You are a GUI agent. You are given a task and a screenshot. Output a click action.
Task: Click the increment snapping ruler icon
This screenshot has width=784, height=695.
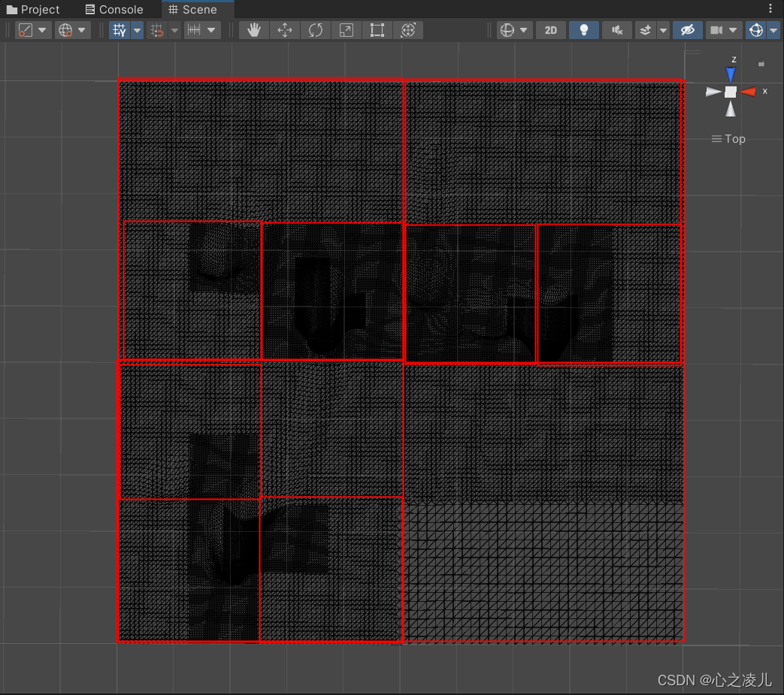tap(194, 31)
